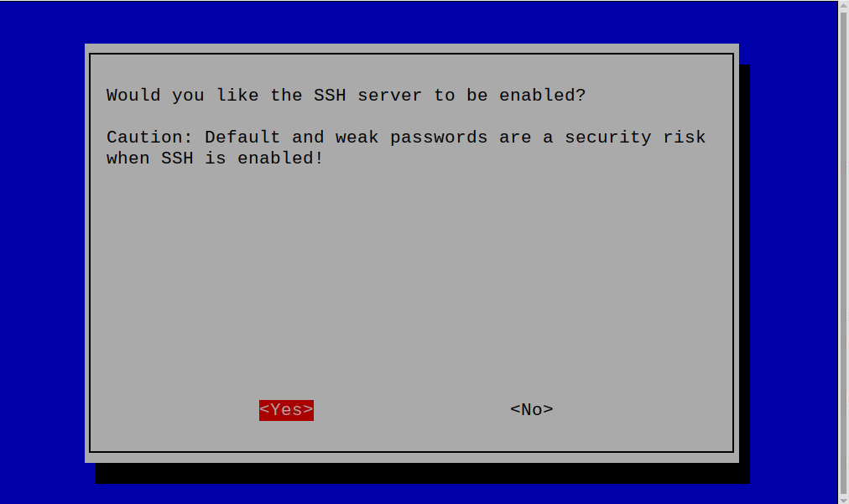Click the word 'weak' in the caution
Image resolution: width=849 pixels, height=504 pixels.
click(x=357, y=138)
